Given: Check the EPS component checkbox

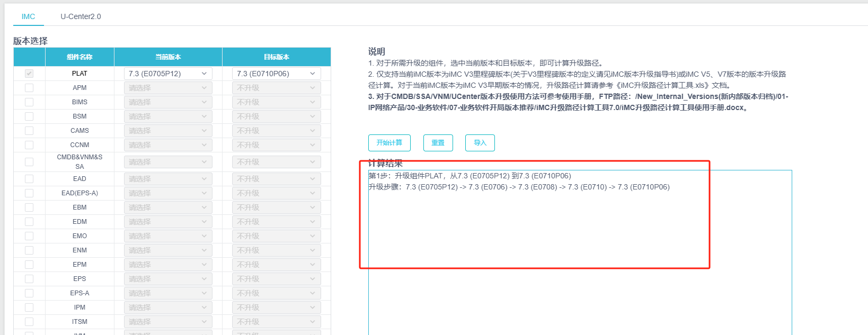Looking at the screenshot, I should pos(29,279).
